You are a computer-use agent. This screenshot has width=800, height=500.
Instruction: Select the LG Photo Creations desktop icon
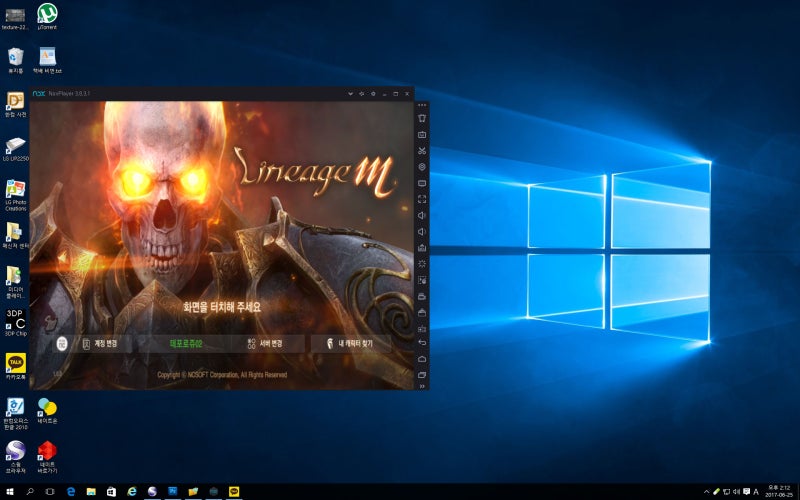(15, 195)
